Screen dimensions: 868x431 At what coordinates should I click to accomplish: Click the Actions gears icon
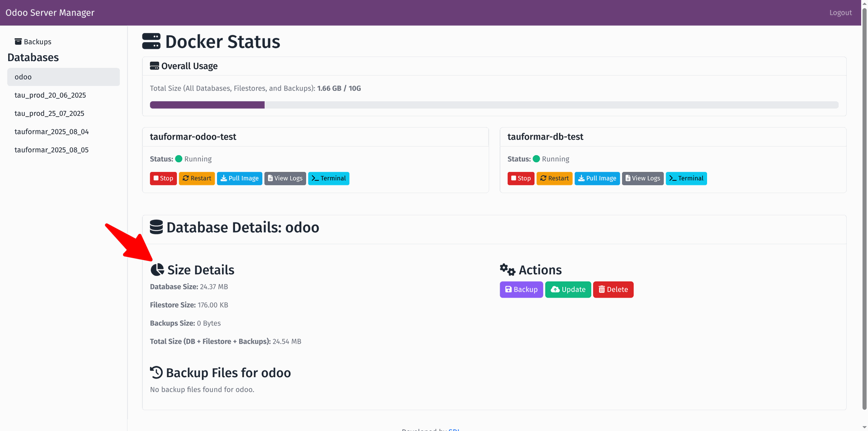[507, 270]
